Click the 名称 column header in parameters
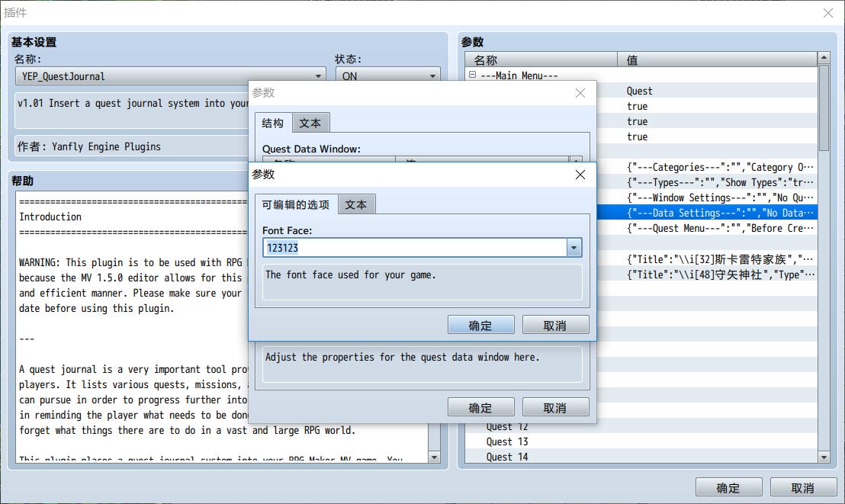The width and height of the screenshot is (845, 504). 541,59
